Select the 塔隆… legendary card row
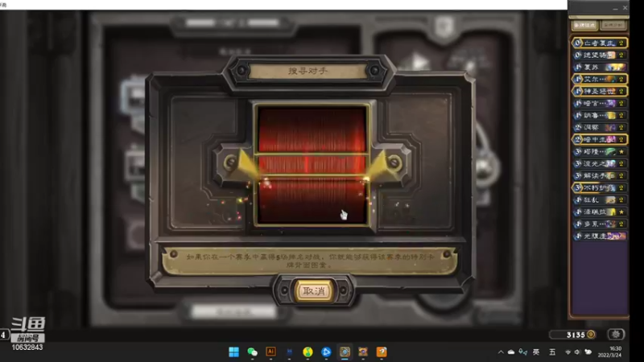Viewport: 644px width, 362px height. click(600, 151)
